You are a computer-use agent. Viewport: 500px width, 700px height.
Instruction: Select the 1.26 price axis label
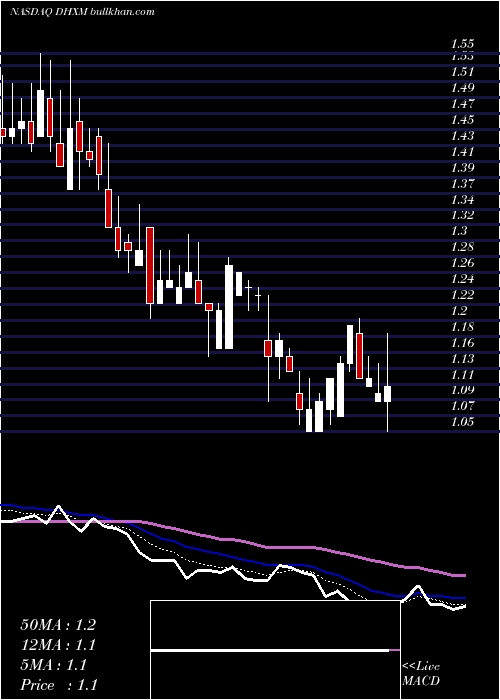coord(462,263)
